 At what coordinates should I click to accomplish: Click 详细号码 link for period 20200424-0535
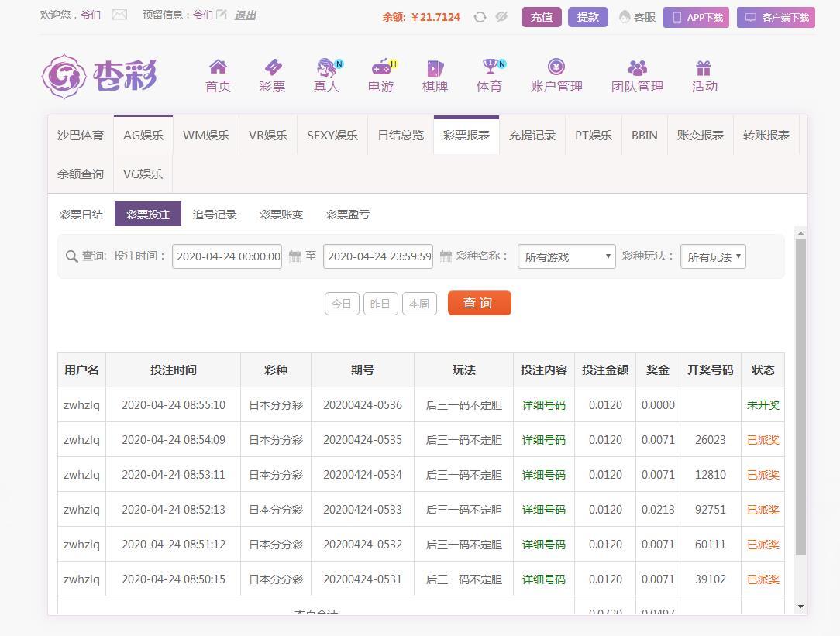pyautogui.click(x=543, y=440)
